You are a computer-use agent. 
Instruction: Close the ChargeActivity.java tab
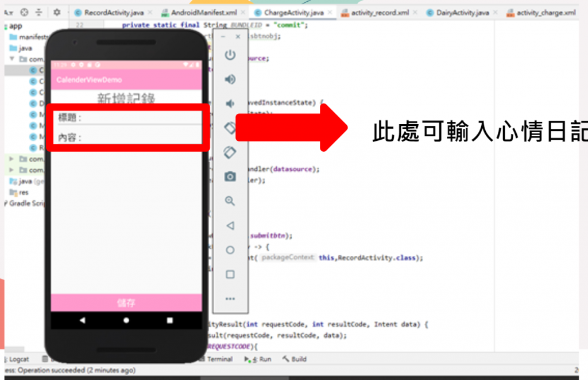pyautogui.click(x=330, y=13)
